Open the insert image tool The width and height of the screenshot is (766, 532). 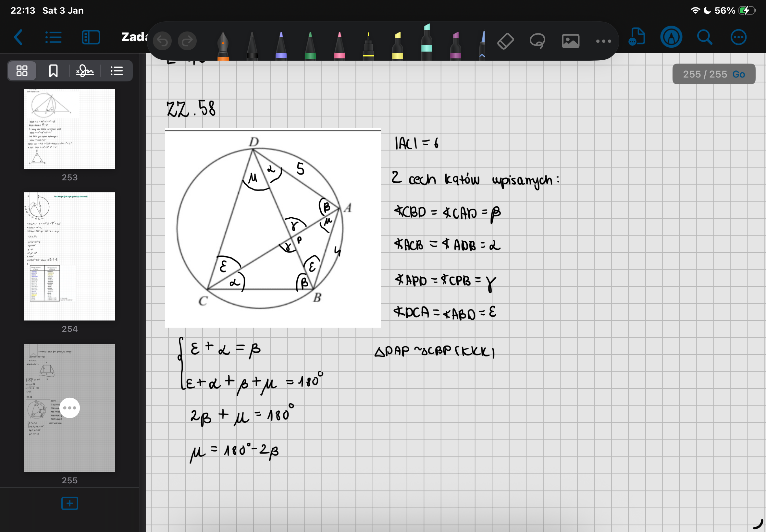(x=570, y=41)
